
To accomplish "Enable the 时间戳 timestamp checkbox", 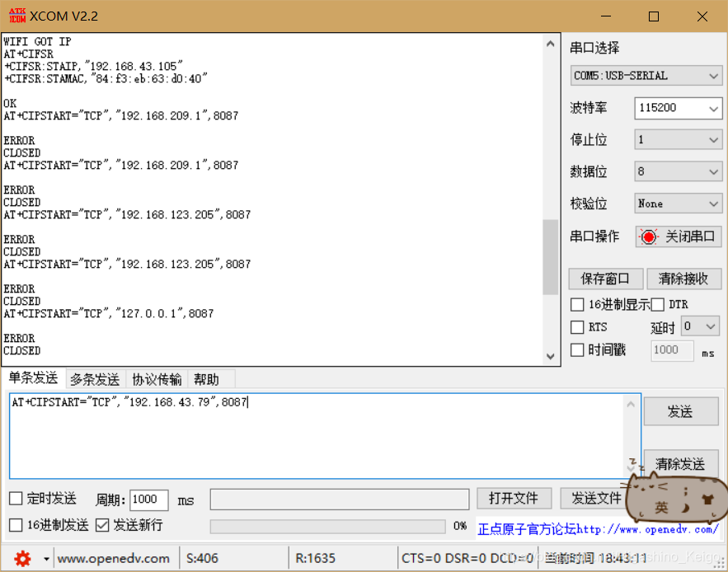I will tap(576, 349).
